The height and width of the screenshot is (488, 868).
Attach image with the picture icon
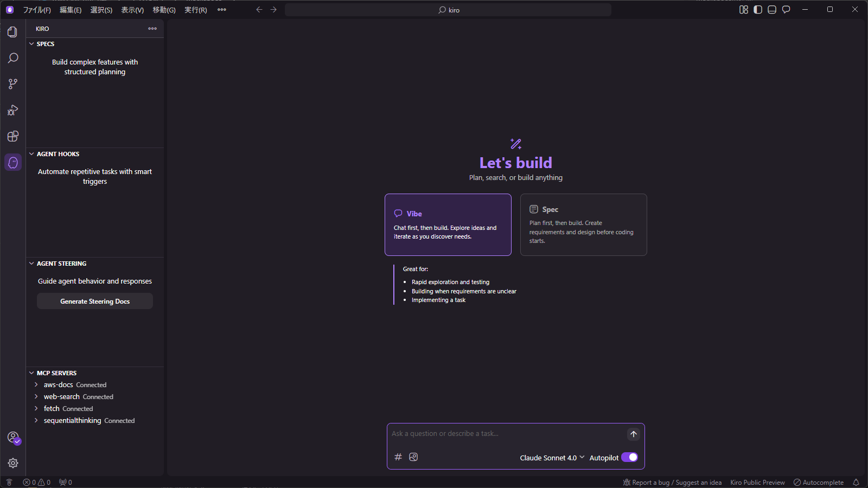(x=413, y=457)
